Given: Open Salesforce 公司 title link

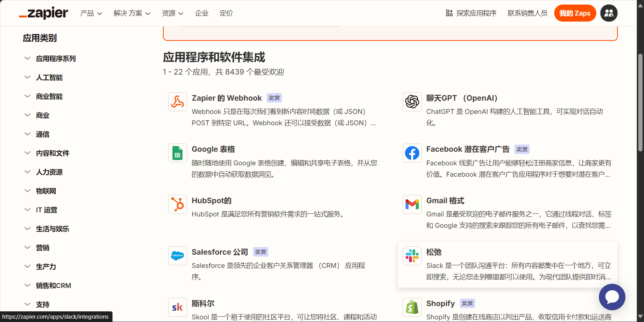Looking at the screenshot, I should [220, 252].
